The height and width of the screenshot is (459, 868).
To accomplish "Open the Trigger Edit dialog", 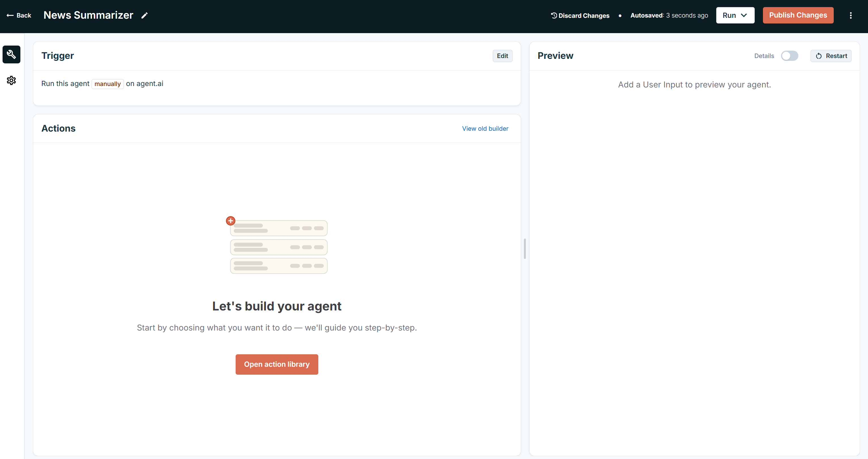I will tap(502, 55).
